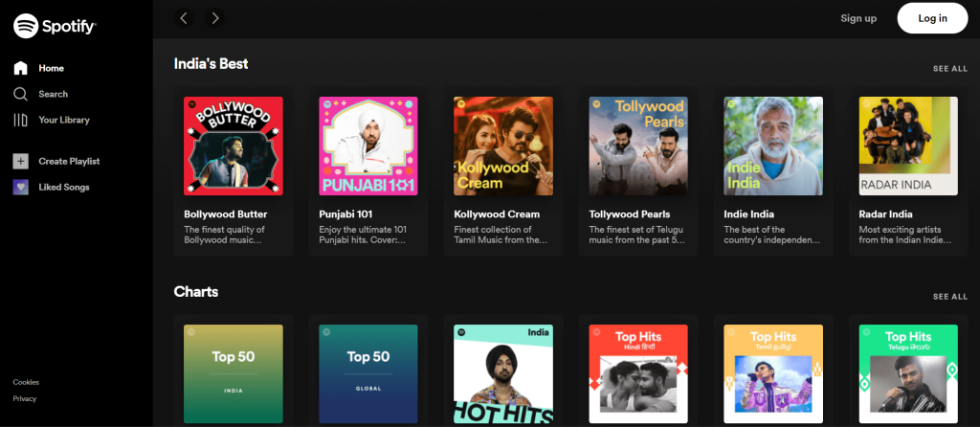Open Your Library from the sidebar
The width and height of the screenshot is (980, 427).
point(64,120)
